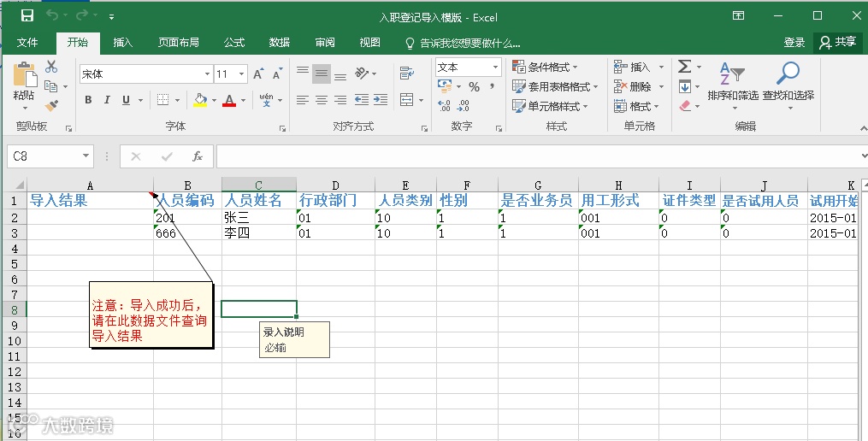Align cell text right
This screenshot has width=868, height=441.
(x=340, y=100)
